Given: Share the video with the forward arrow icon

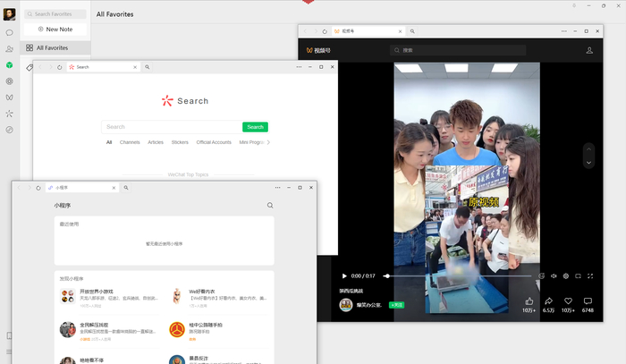Looking at the screenshot, I should tap(548, 301).
